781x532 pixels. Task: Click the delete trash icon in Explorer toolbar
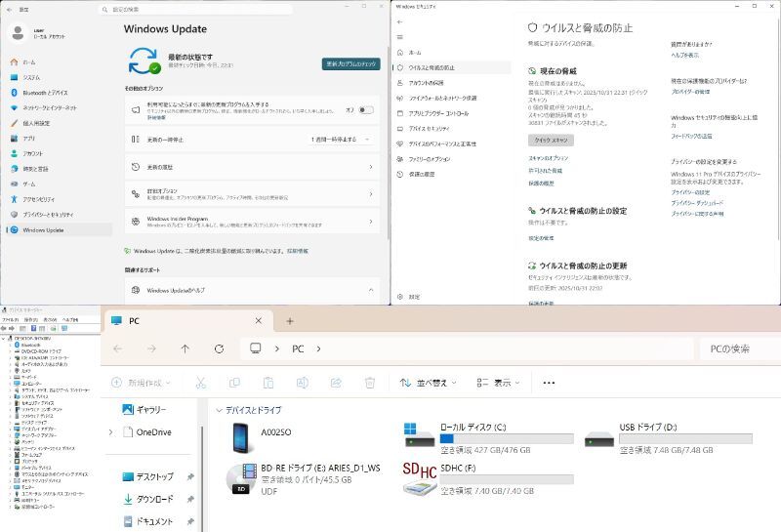(370, 383)
